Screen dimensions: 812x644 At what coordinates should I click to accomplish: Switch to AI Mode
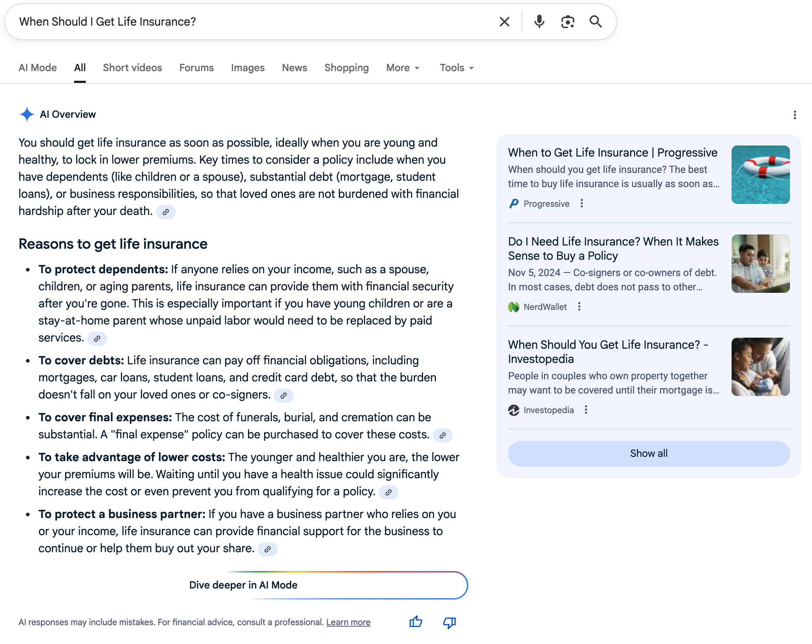tap(38, 68)
